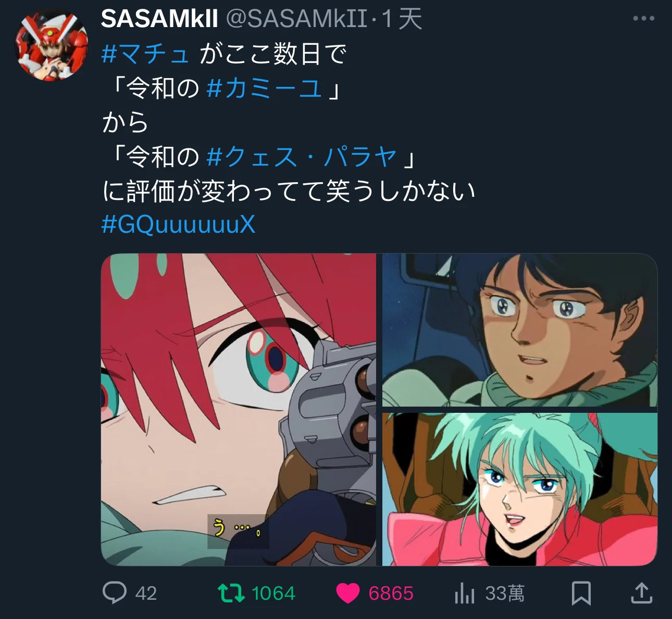Enlarge the red-haired girl with revolver image
672x619 pixels.
[239, 410]
